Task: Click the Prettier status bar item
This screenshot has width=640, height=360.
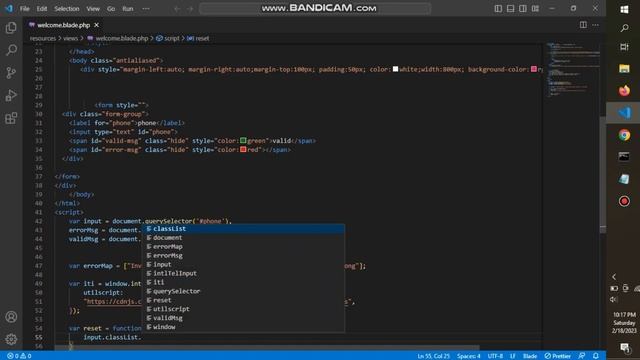Action: [558, 356]
